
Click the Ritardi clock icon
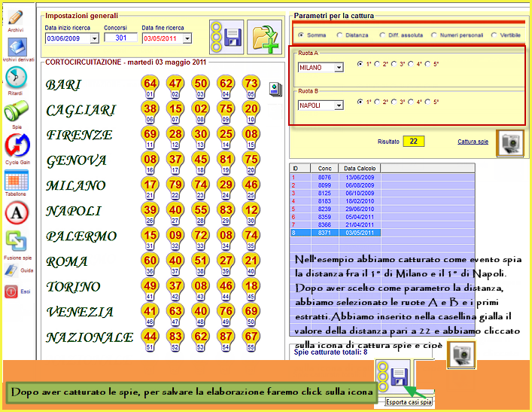point(15,77)
